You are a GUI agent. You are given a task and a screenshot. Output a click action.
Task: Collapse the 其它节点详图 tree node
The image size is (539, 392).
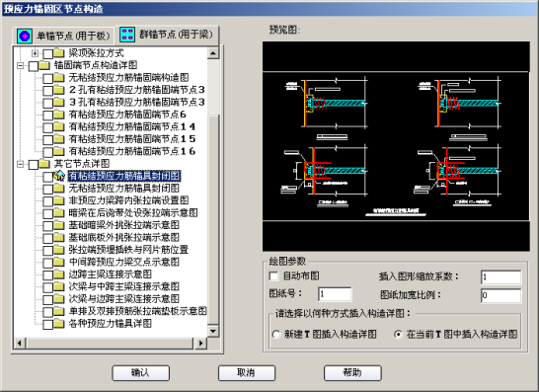(x=21, y=164)
